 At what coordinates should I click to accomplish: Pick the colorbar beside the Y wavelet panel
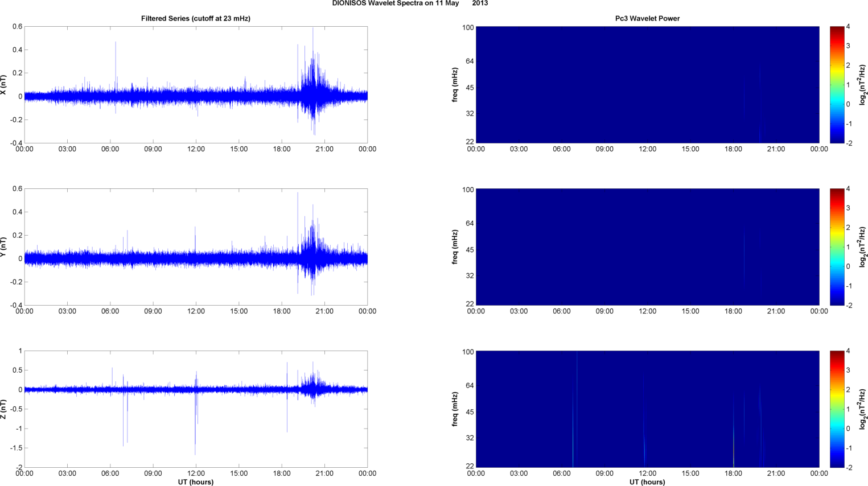pos(837,247)
